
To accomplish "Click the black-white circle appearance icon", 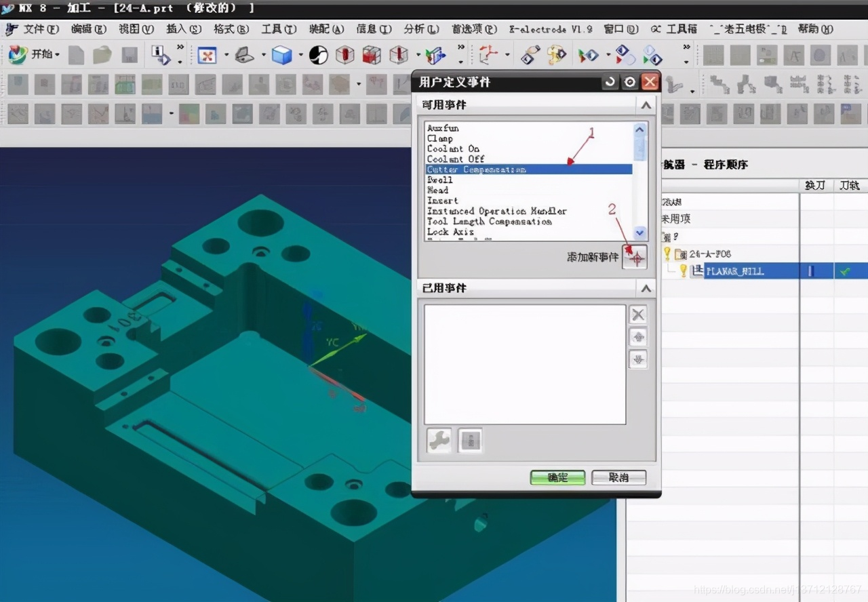I will [319, 55].
